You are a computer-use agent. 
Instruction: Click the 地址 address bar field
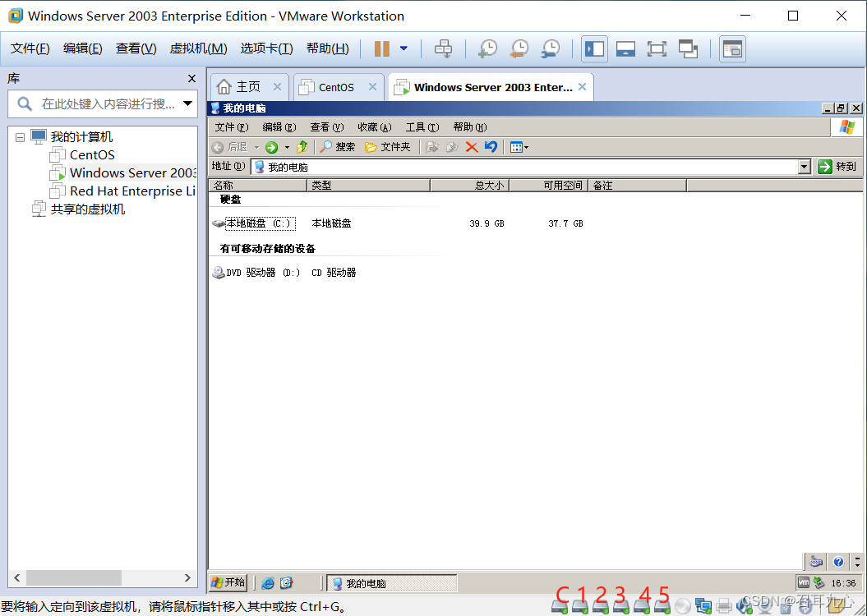coord(525,167)
